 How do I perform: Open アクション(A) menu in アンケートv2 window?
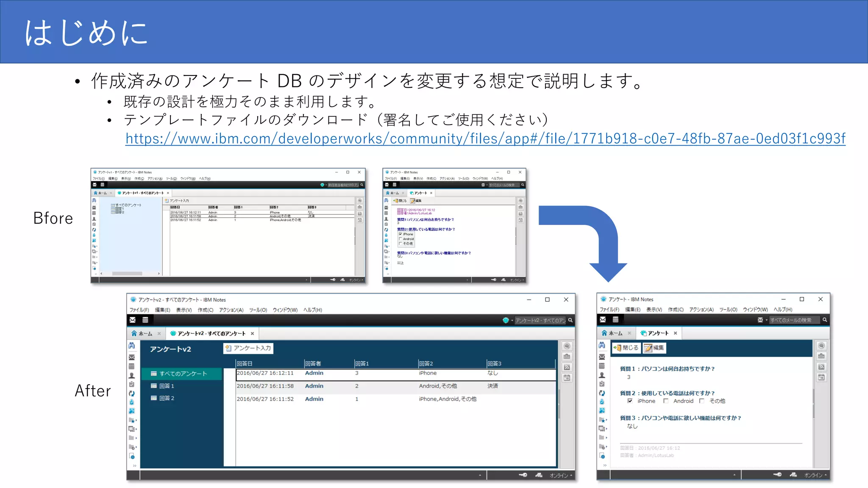(231, 310)
